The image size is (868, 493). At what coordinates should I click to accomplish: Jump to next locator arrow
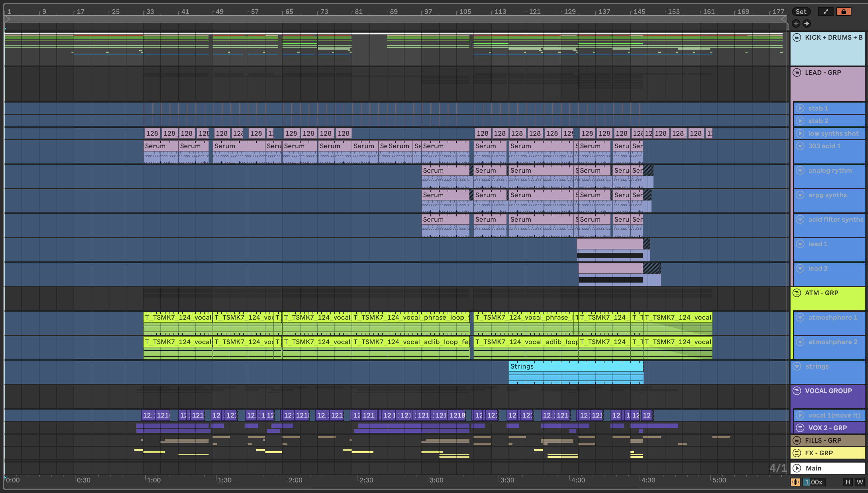[807, 23]
